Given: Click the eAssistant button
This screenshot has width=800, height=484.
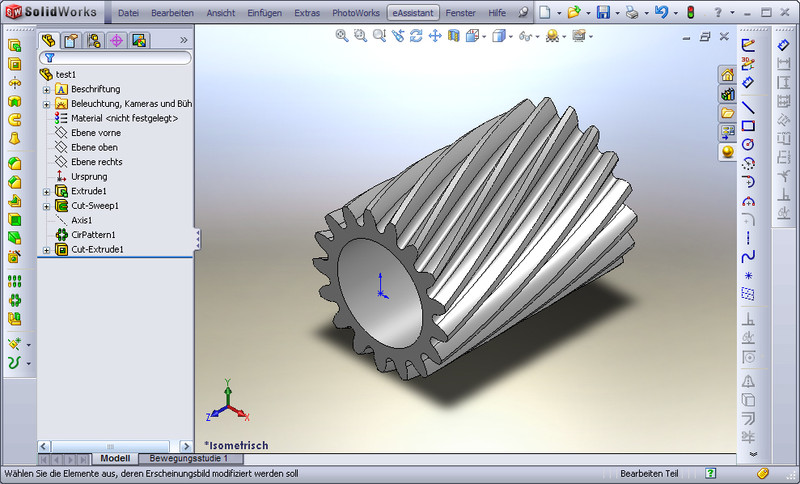Looking at the screenshot, I should (x=414, y=14).
